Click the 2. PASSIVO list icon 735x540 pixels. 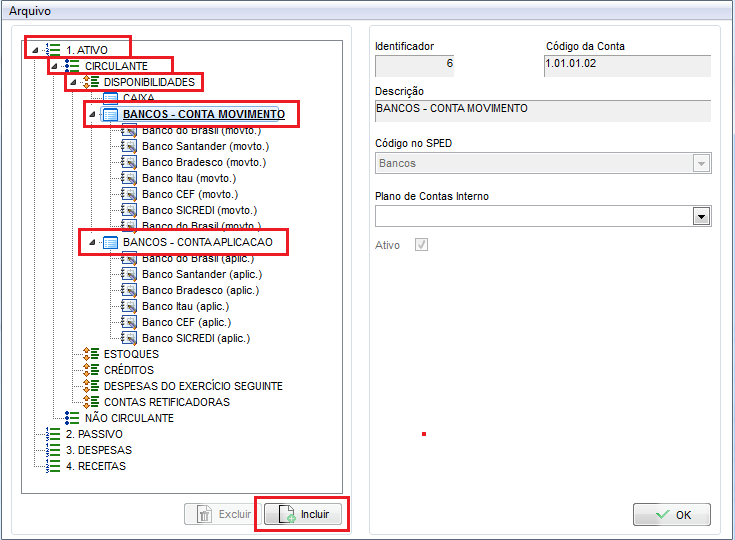(53, 434)
